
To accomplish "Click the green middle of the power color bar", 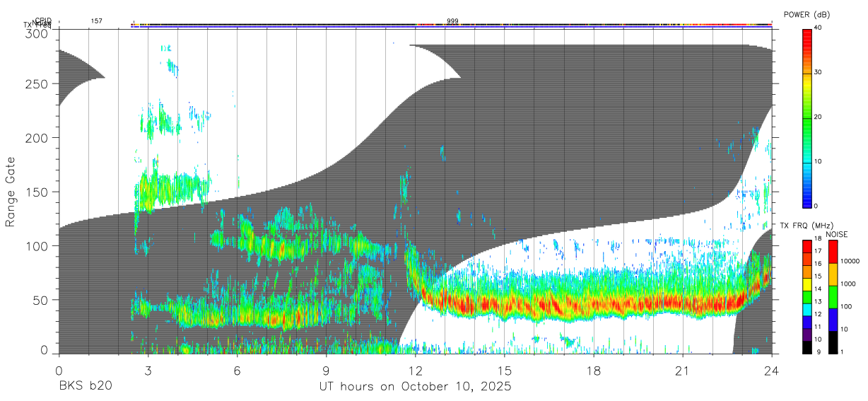I will point(807,117).
